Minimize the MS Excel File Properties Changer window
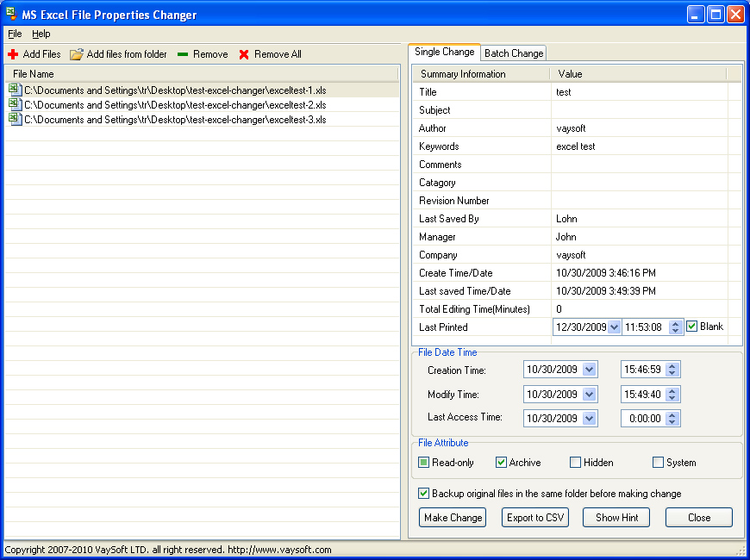750x560 pixels. click(x=696, y=15)
